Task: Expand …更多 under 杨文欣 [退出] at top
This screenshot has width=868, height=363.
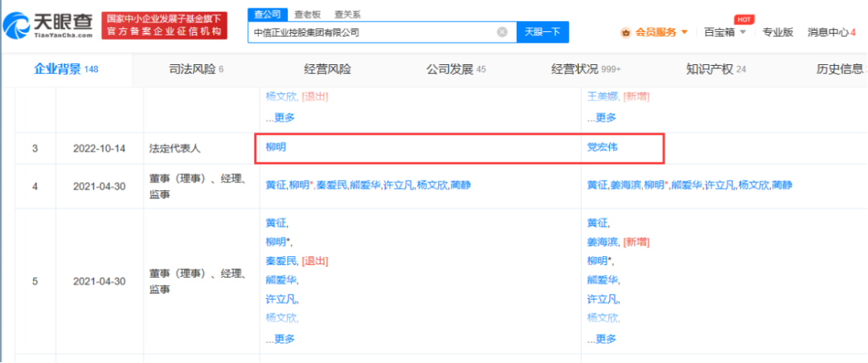Action: point(280,117)
